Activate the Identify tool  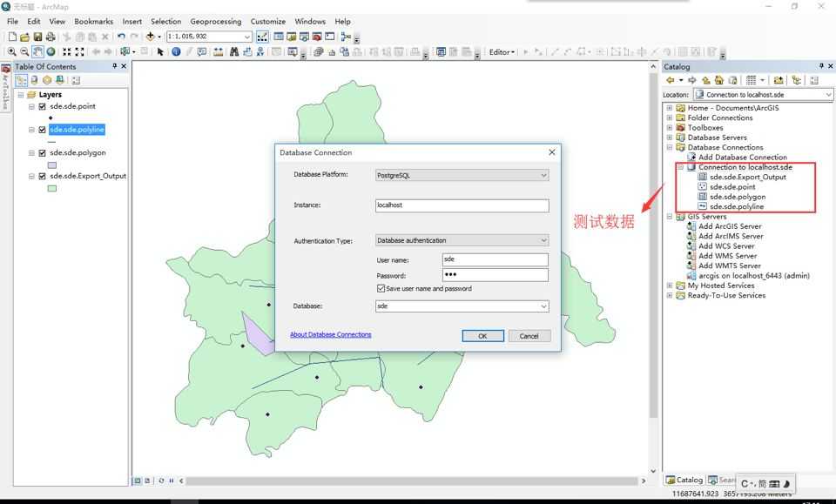click(176, 51)
